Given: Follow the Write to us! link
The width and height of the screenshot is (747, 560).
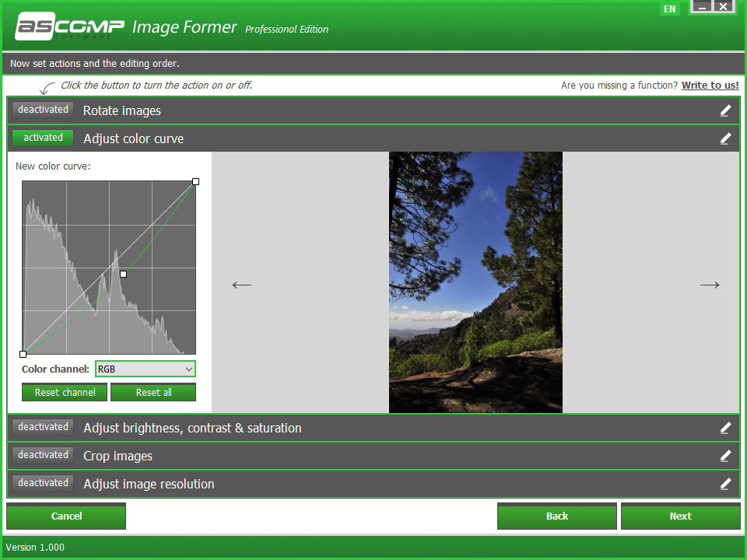Looking at the screenshot, I should coord(710,86).
